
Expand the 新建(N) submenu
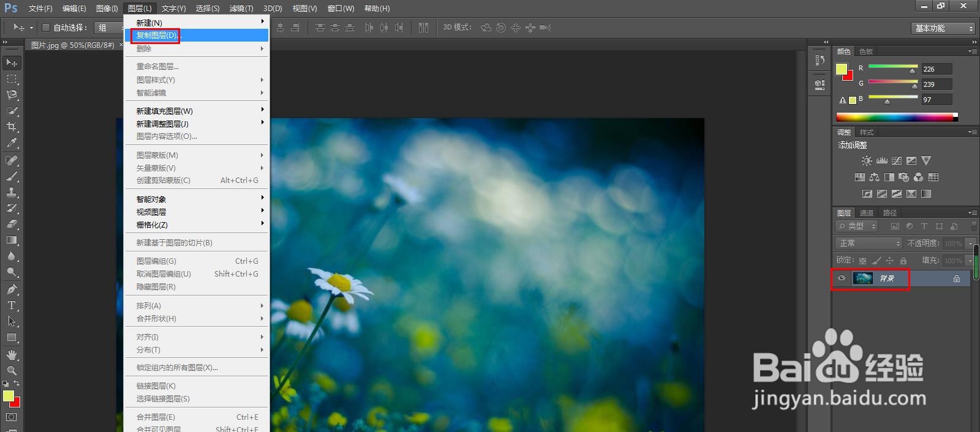point(197,23)
